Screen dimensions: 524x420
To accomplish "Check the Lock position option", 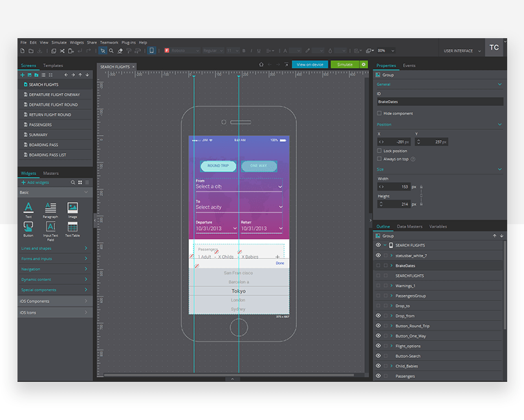I will 380,151.
